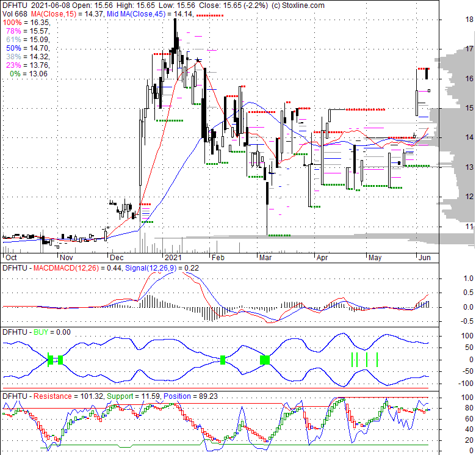
Task: Click the 78% = 15.57 Fibonacci level
Action: tap(27, 31)
